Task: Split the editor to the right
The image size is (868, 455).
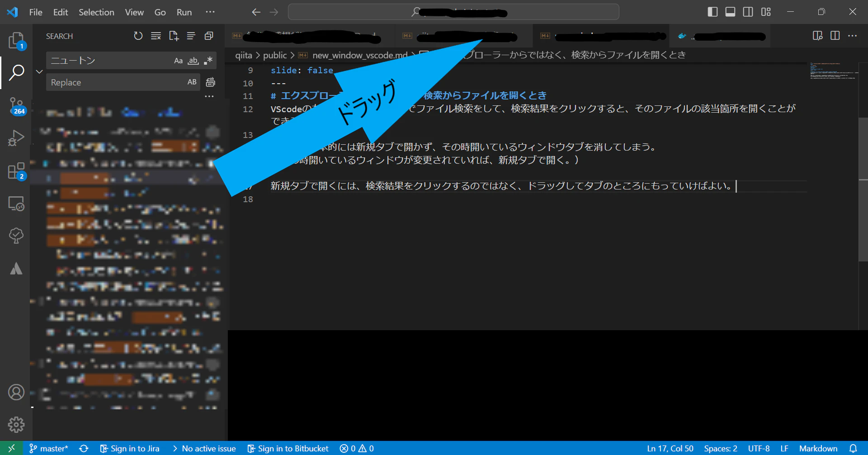Action: click(835, 36)
